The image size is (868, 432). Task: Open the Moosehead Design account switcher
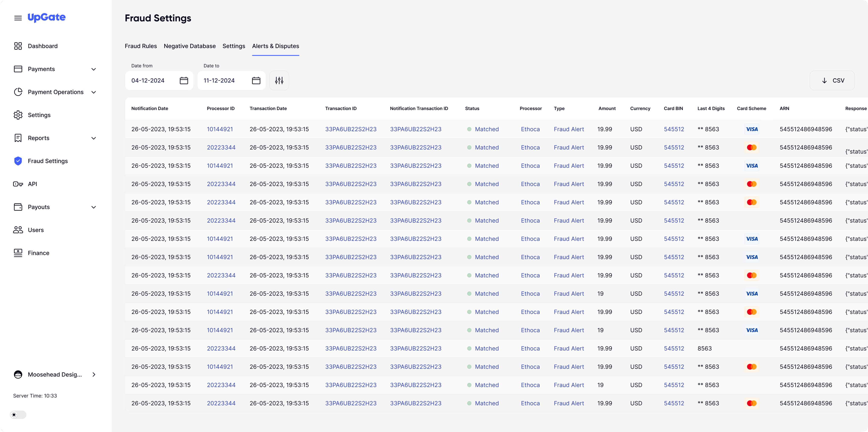coord(55,374)
